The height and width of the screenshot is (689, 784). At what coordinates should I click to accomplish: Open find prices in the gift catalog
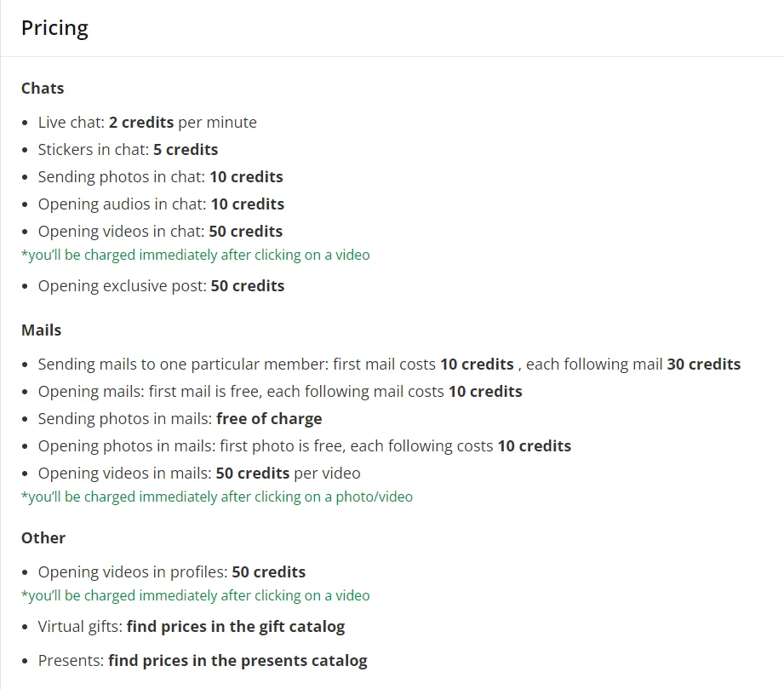coord(236,627)
